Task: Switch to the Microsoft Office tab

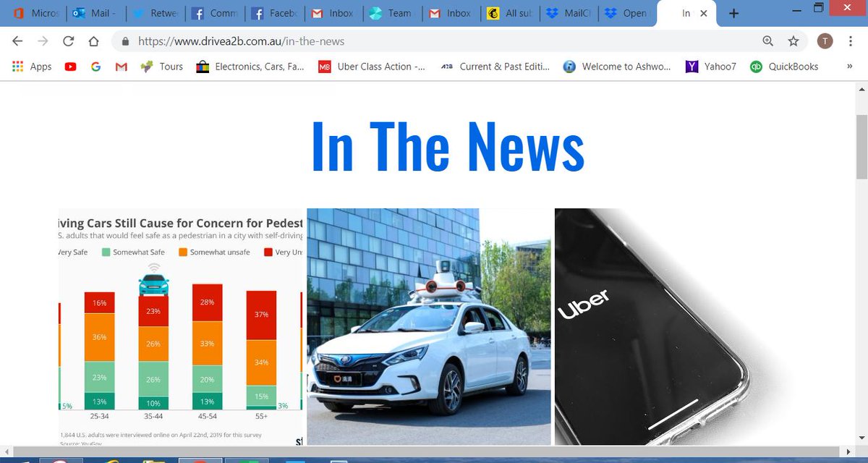Action: [x=35, y=13]
